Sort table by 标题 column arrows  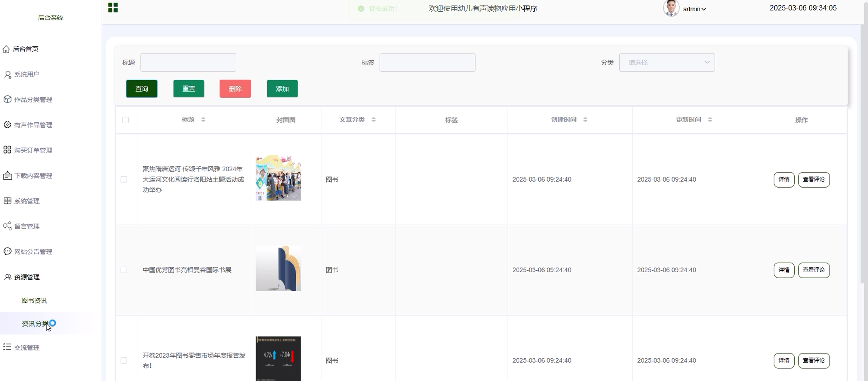(203, 120)
